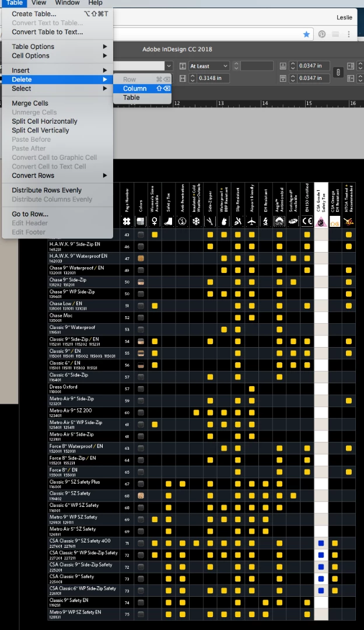Click the bottom inset 0.0347 in stepper

pyautogui.click(x=292, y=78)
